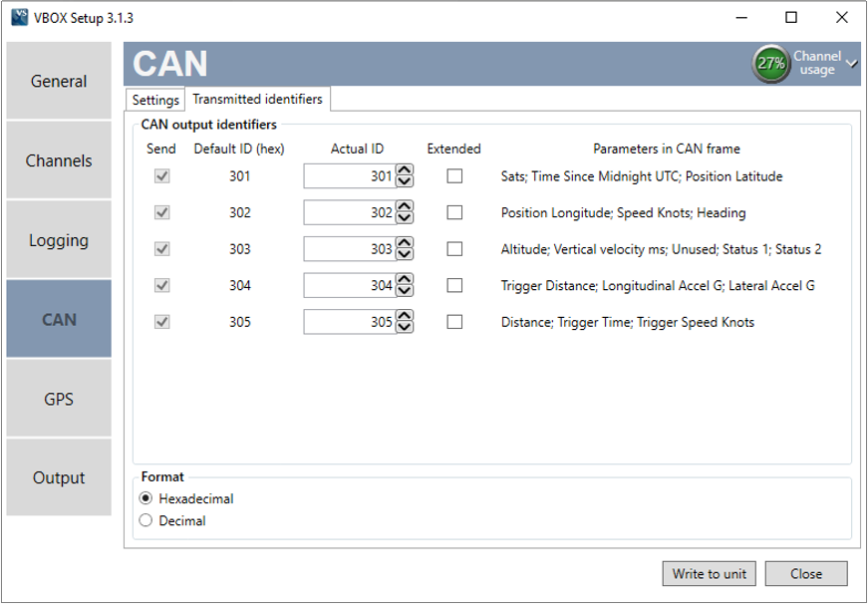The height and width of the screenshot is (604, 868).
Task: Click Actual ID field showing 303
Action: tap(350, 249)
